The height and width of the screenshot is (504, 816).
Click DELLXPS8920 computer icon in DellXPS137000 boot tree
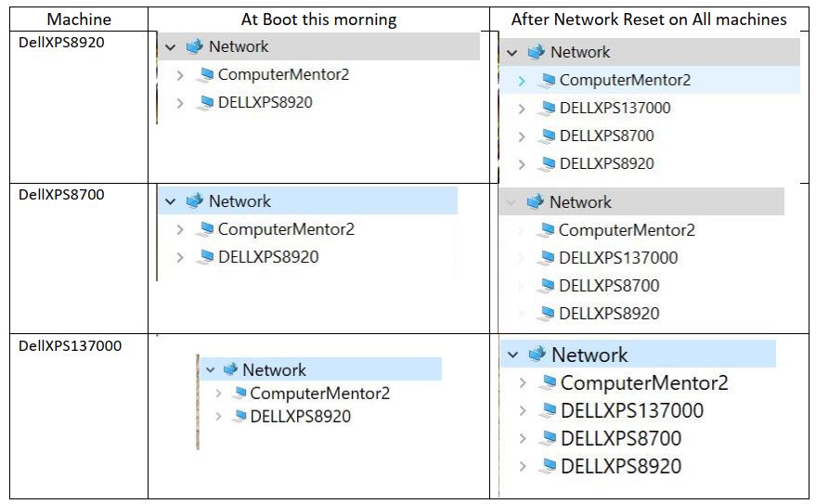click(x=239, y=417)
